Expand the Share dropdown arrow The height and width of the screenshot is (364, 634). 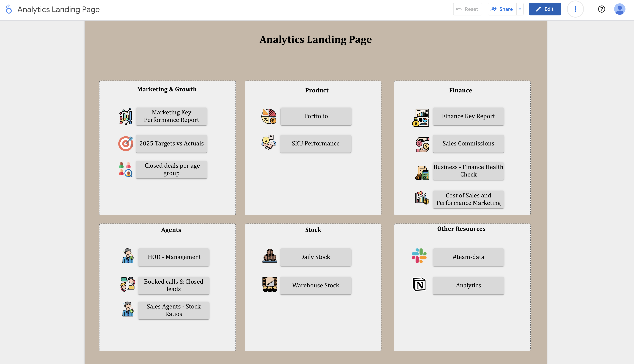coord(520,9)
